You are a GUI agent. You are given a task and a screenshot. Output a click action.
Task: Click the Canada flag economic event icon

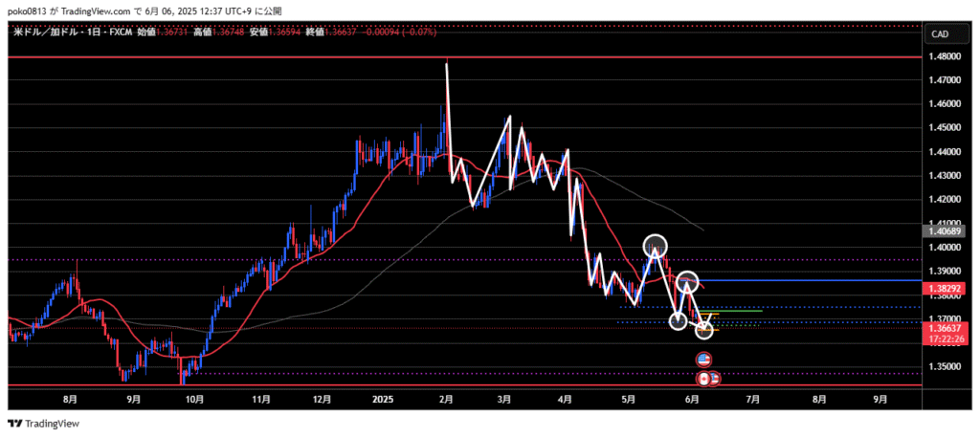click(702, 378)
